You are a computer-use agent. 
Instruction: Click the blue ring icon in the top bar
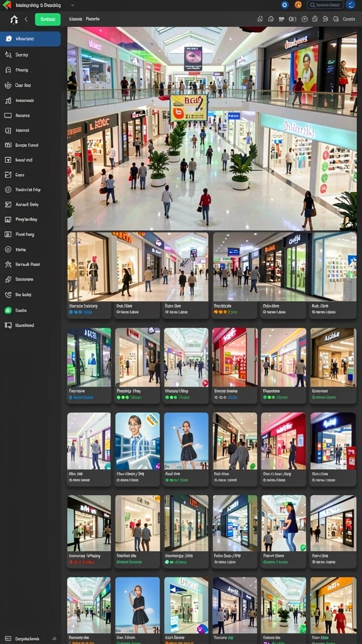(285, 5)
